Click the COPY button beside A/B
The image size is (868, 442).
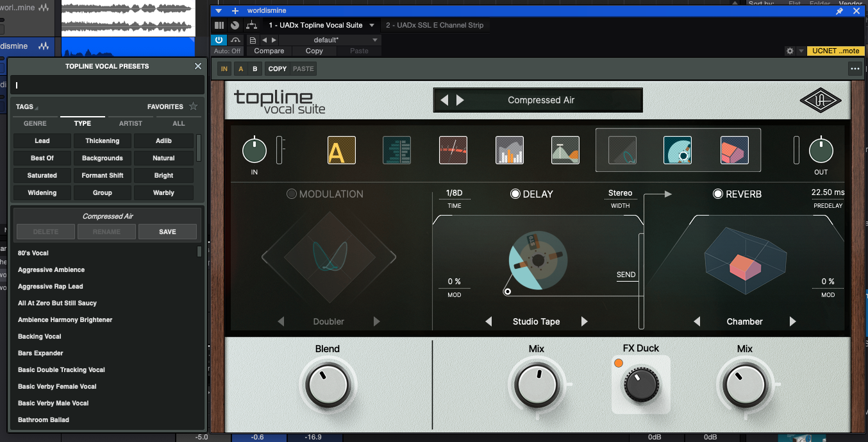(278, 69)
